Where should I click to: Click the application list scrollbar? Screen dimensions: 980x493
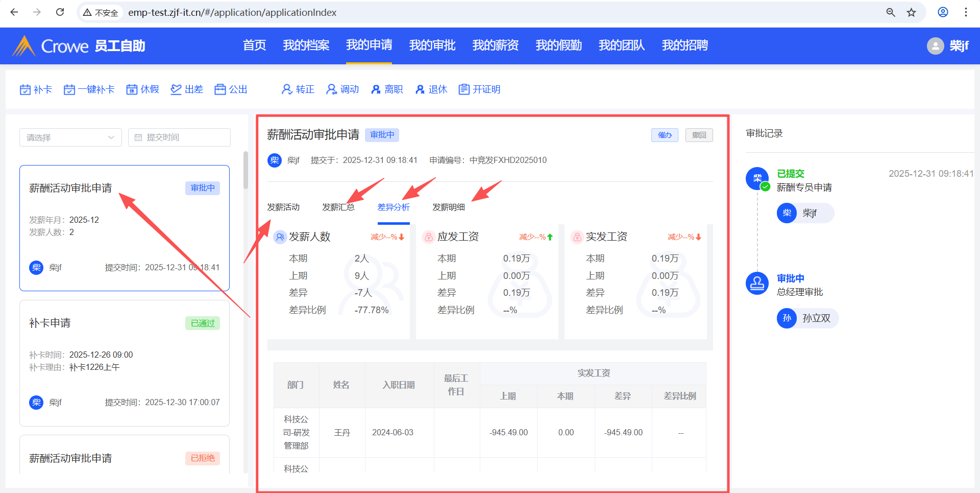[246, 171]
